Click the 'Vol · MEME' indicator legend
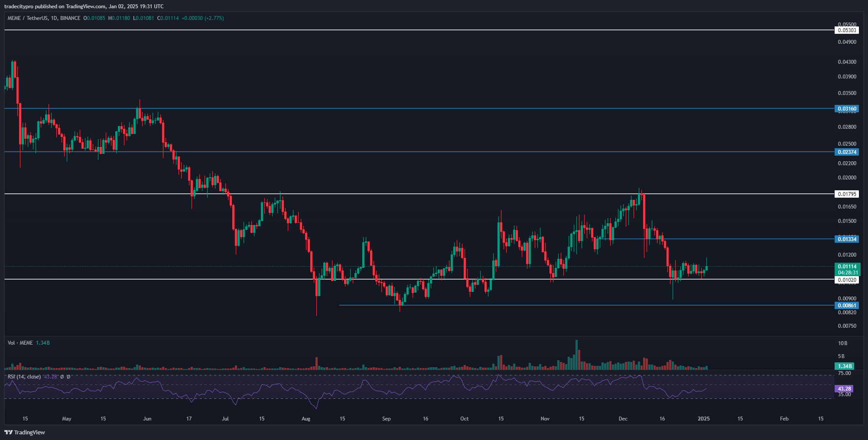This screenshot has height=440, width=868. click(20, 343)
